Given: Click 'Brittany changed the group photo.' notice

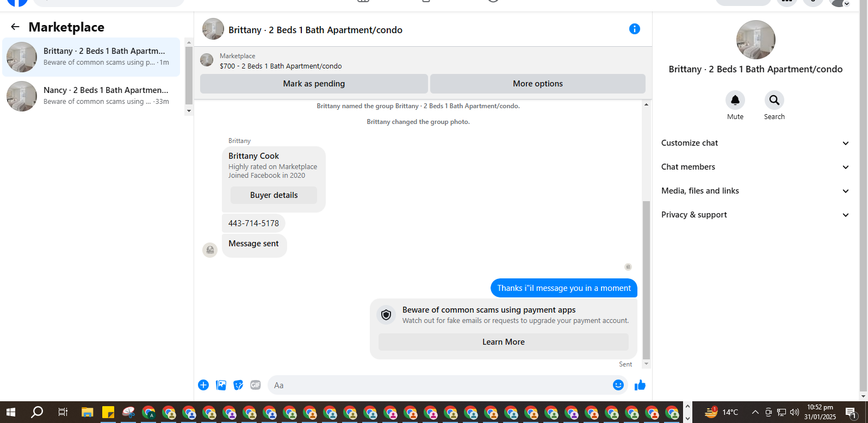Looking at the screenshot, I should point(418,122).
